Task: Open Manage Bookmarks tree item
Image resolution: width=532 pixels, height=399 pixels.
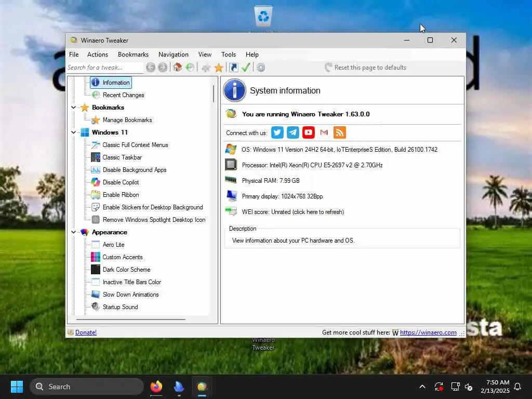Action: (127, 120)
